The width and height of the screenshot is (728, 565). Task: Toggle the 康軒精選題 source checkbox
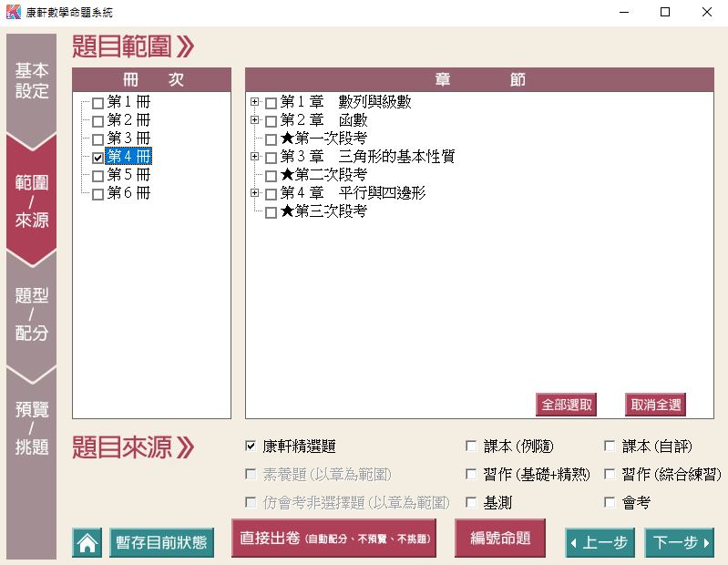[251, 447]
